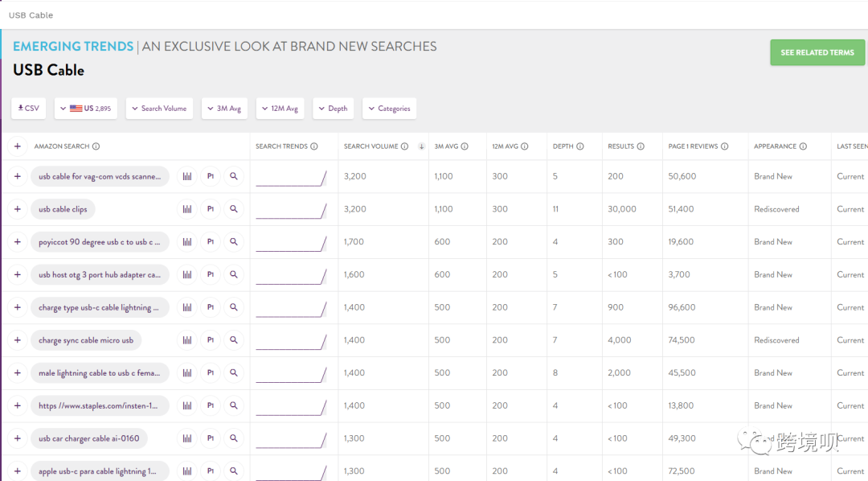Image resolution: width=868 pixels, height=481 pixels.
Task: Open bar chart for usb cable for vag-com row
Action: pos(187,176)
